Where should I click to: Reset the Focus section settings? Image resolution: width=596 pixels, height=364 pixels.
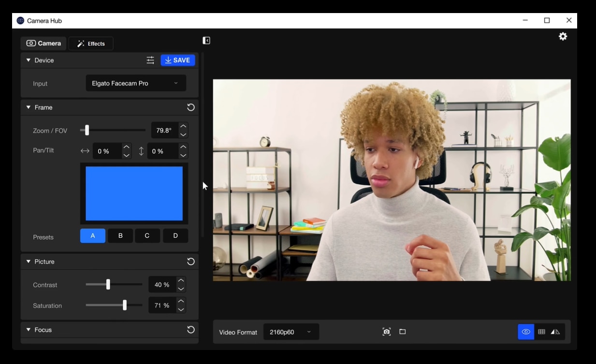pos(191,330)
